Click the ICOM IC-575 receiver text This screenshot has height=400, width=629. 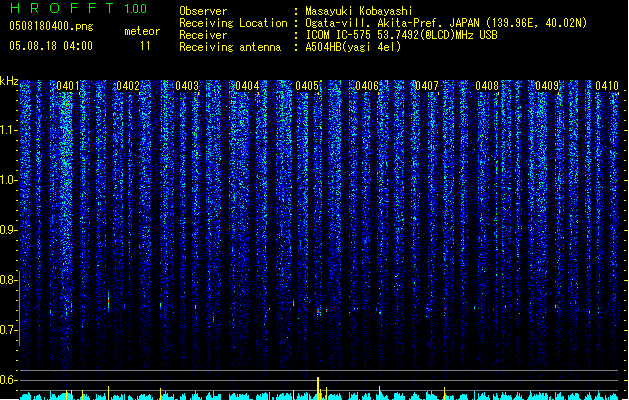pyautogui.click(x=401, y=35)
